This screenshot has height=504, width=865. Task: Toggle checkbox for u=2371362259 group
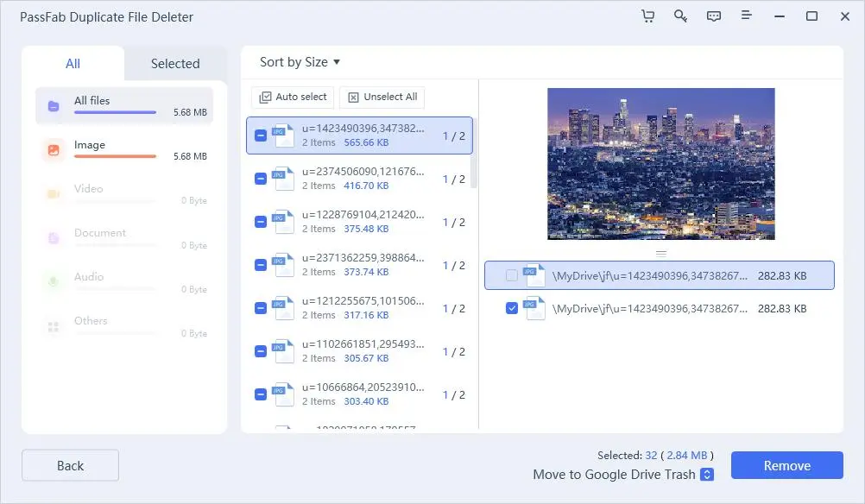[261, 265]
